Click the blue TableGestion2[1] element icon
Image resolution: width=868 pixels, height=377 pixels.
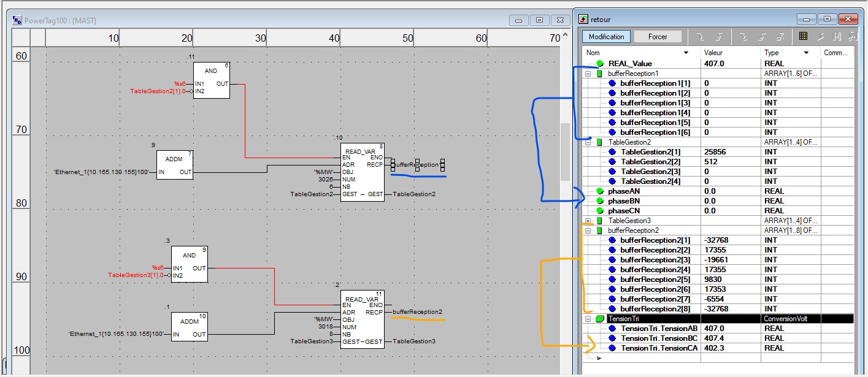(613, 152)
